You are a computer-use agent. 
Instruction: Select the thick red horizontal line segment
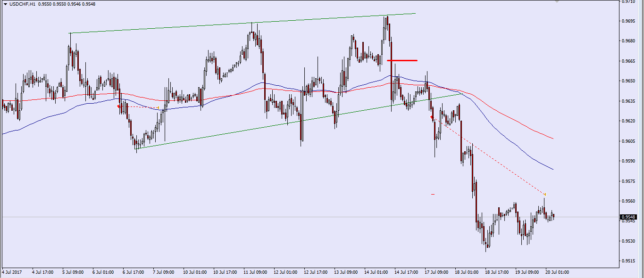402,60
